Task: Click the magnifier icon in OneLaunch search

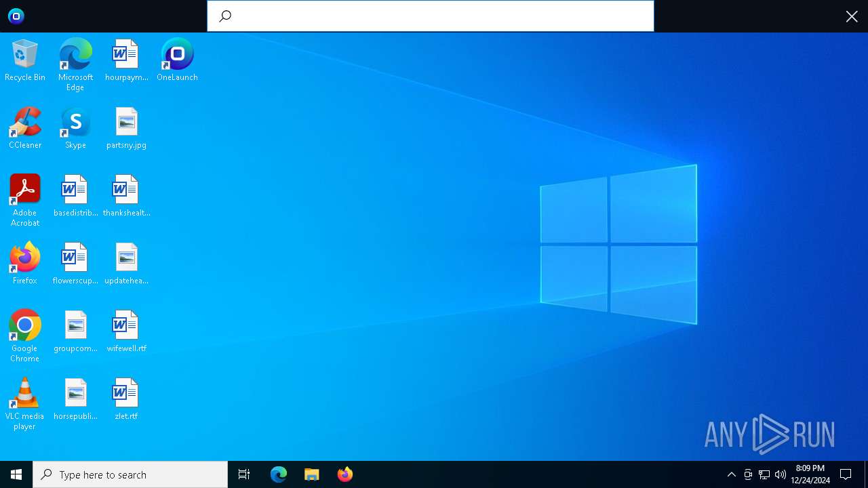Action: 226,16
